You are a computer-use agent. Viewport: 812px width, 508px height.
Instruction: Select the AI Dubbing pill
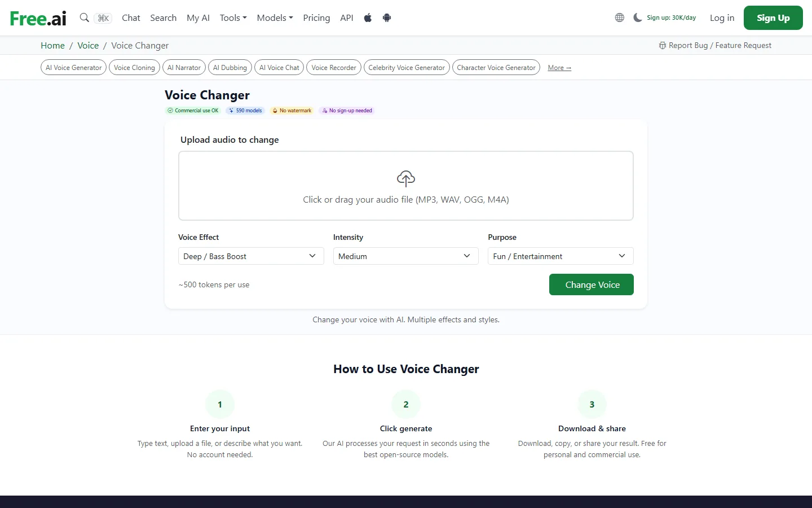[x=230, y=68]
